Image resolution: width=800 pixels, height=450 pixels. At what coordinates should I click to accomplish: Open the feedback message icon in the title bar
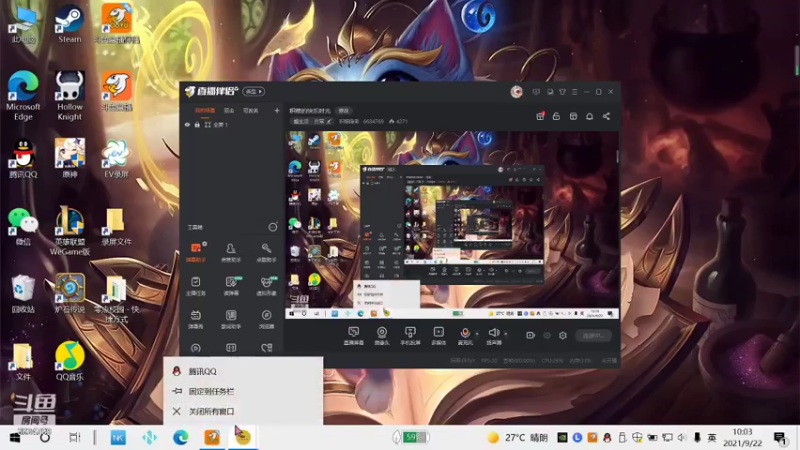tap(536, 92)
